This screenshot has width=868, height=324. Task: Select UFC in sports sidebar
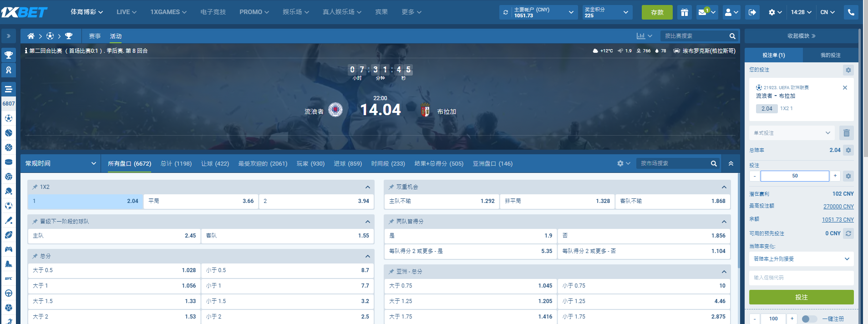(x=9, y=278)
